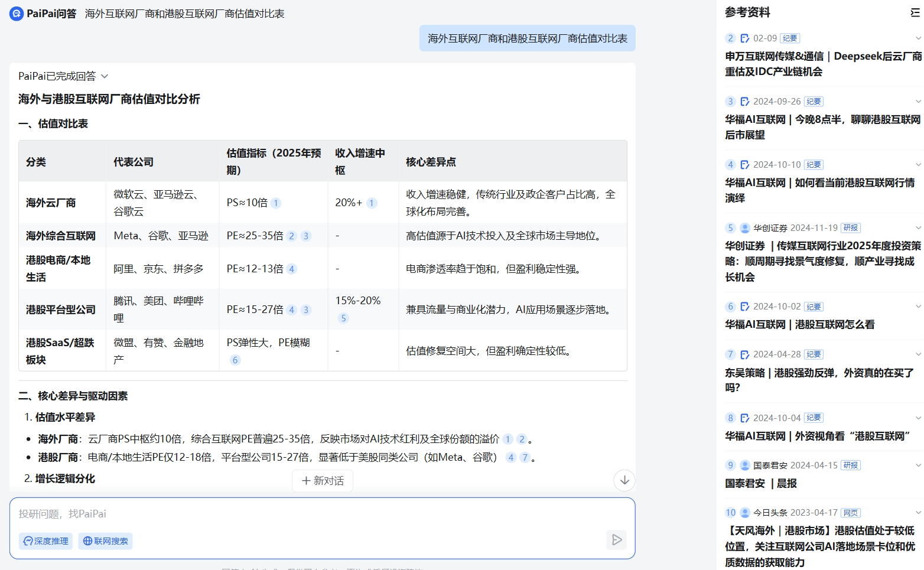924x570 pixels.
Task: Click citation badge 5 under 15%-20%
Action: tap(343, 318)
